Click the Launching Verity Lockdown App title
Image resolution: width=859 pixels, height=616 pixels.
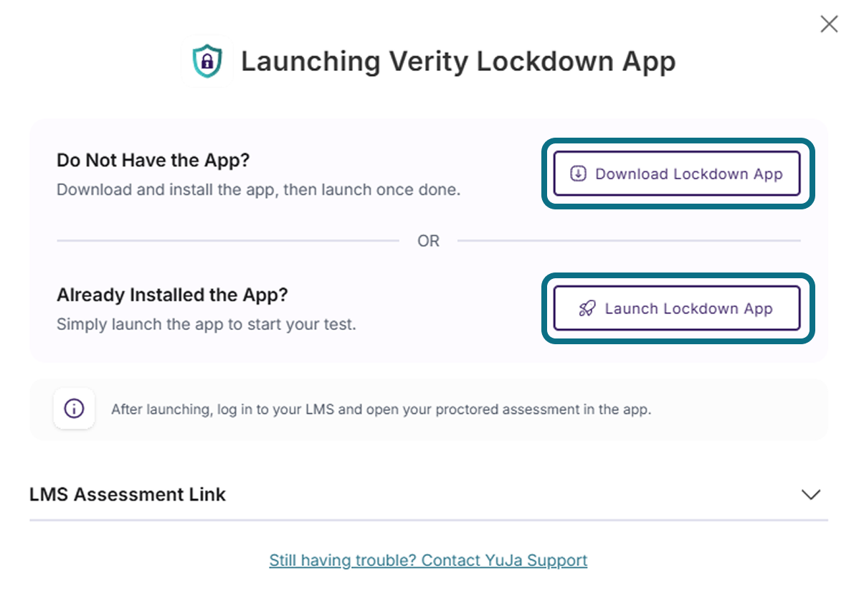458,62
